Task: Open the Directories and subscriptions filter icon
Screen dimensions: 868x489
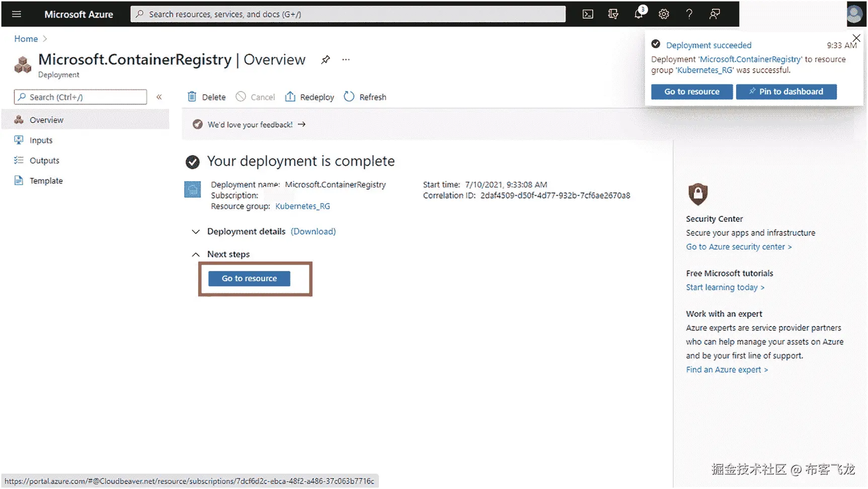Action: 613,14
